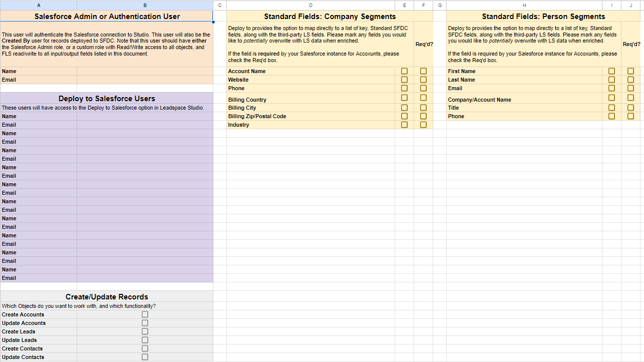
Task: Click the 'First Name' label cell
Action: click(524, 71)
